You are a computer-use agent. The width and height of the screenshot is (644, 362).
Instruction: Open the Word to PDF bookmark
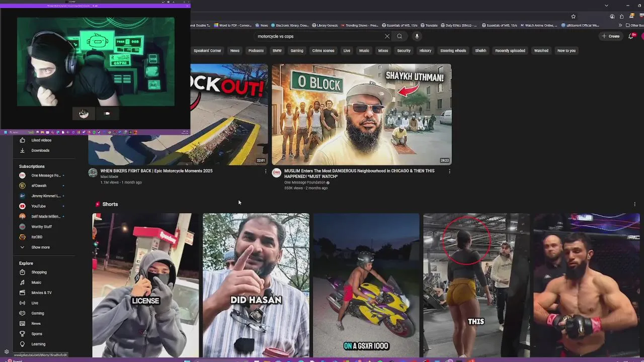point(232,25)
